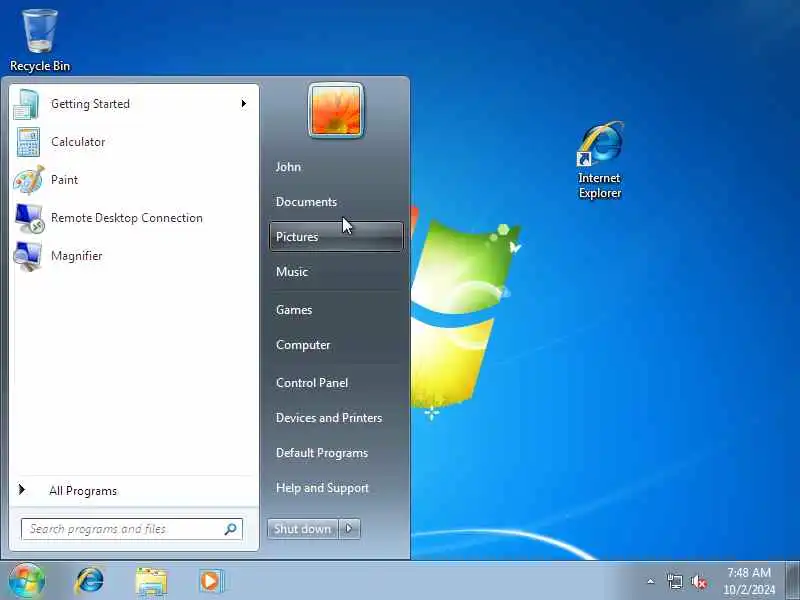Open the Remote Desktop Connection icon
800x600 pixels.
coord(29,218)
